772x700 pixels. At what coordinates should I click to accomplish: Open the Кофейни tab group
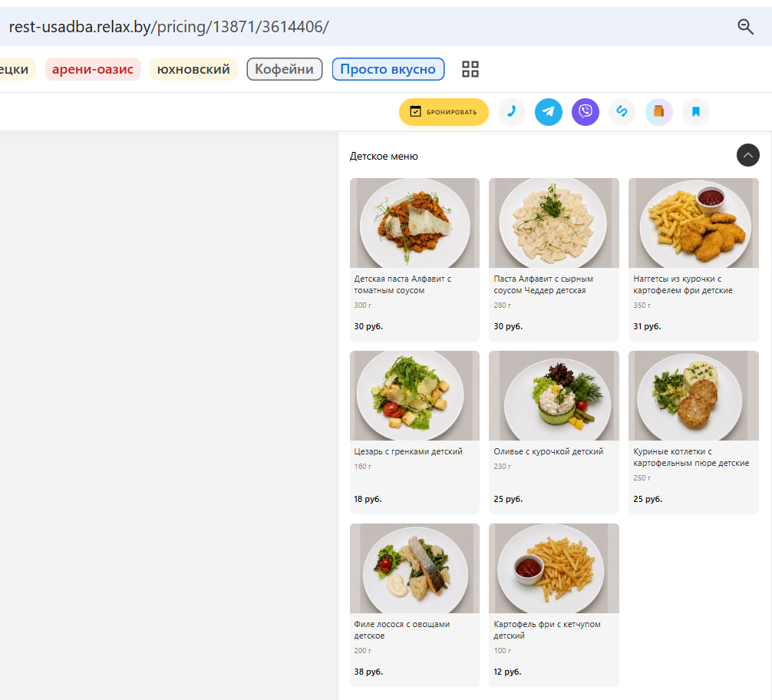285,69
